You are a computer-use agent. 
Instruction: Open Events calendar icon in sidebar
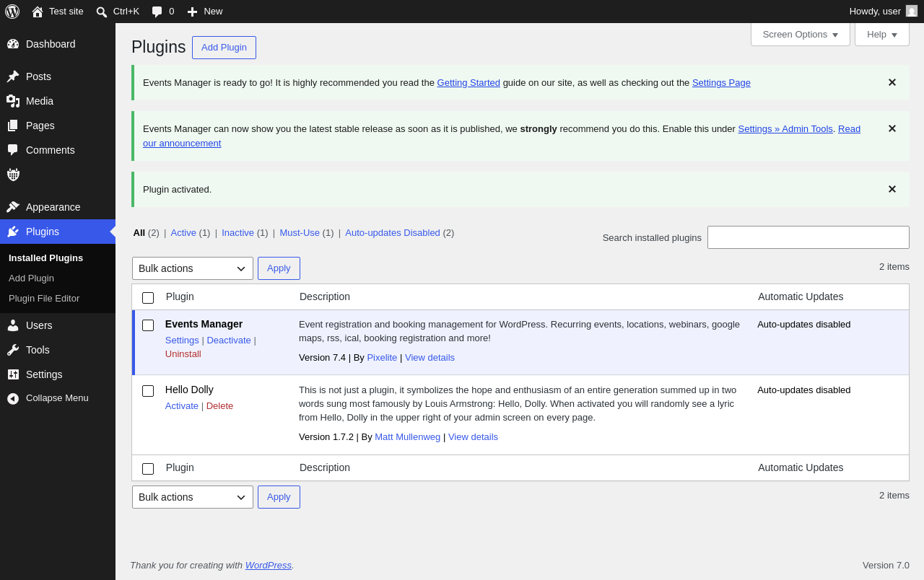[x=13, y=175]
